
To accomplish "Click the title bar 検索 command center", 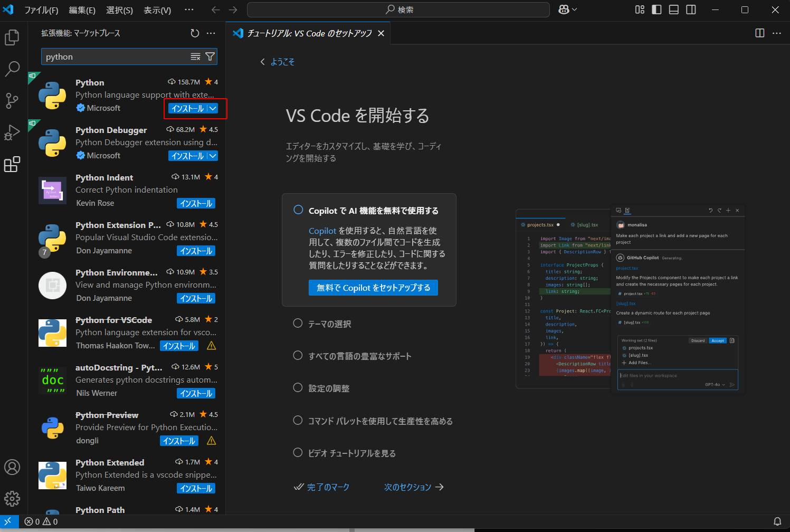I will pos(398,9).
